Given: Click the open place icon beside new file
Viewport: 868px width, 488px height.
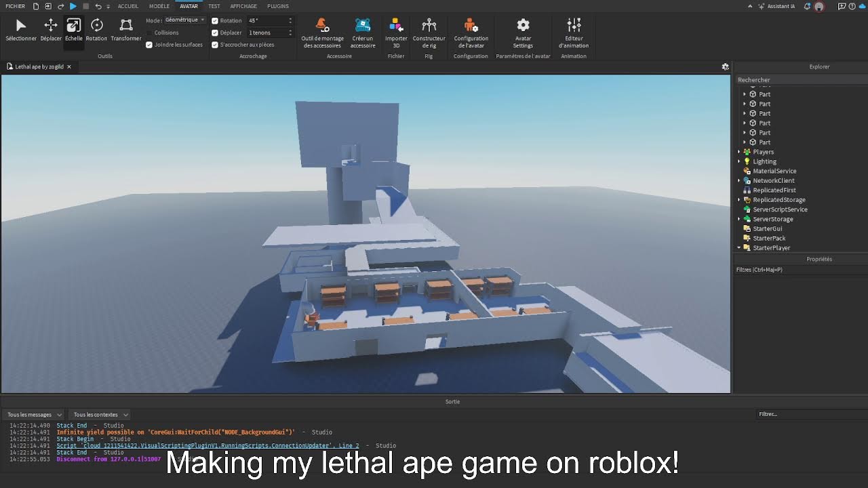Looking at the screenshot, I should pos(48,6).
